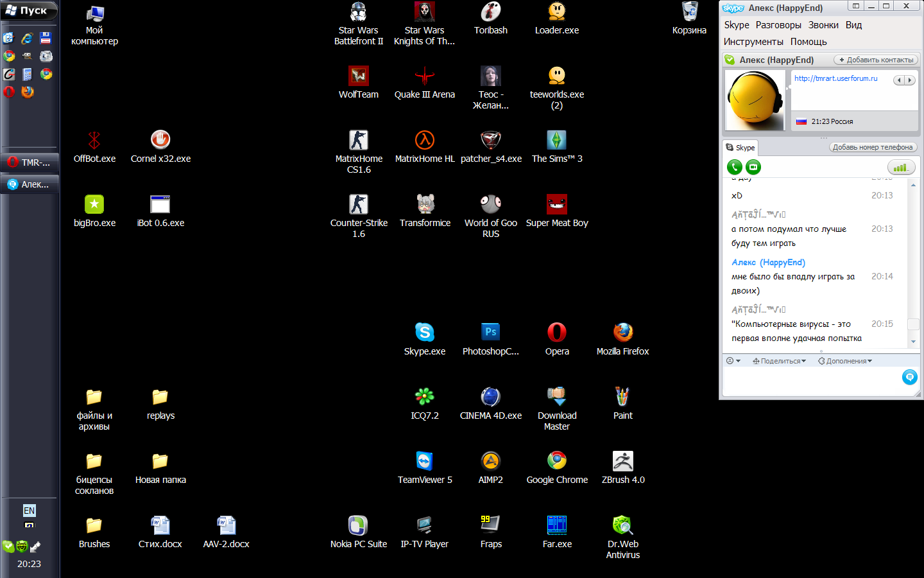
Task: Click the Пуск start button
Action: [30, 10]
